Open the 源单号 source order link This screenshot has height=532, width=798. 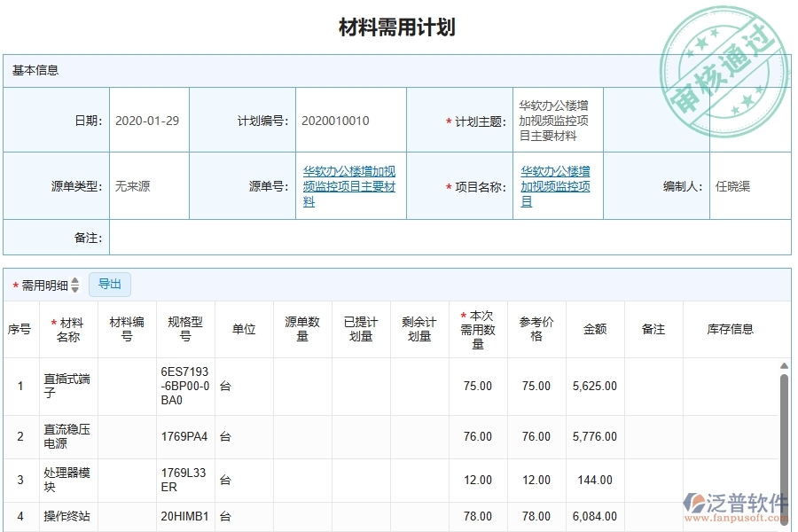(349, 186)
